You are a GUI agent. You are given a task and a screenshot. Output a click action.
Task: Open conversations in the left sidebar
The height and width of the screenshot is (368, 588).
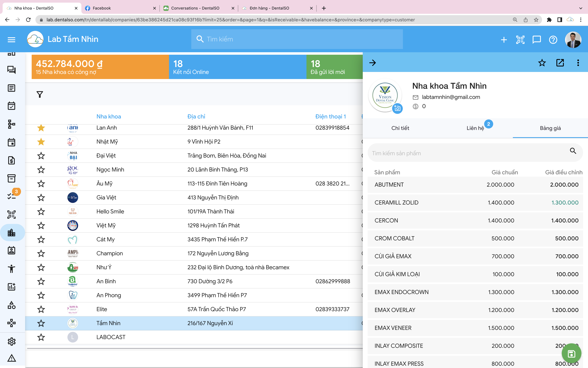(x=11, y=70)
